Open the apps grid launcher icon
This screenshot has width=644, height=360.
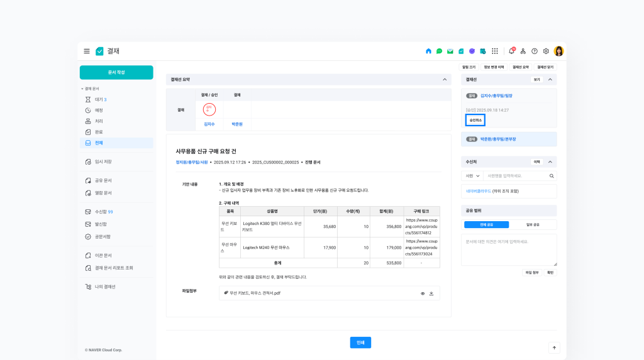[495, 51]
